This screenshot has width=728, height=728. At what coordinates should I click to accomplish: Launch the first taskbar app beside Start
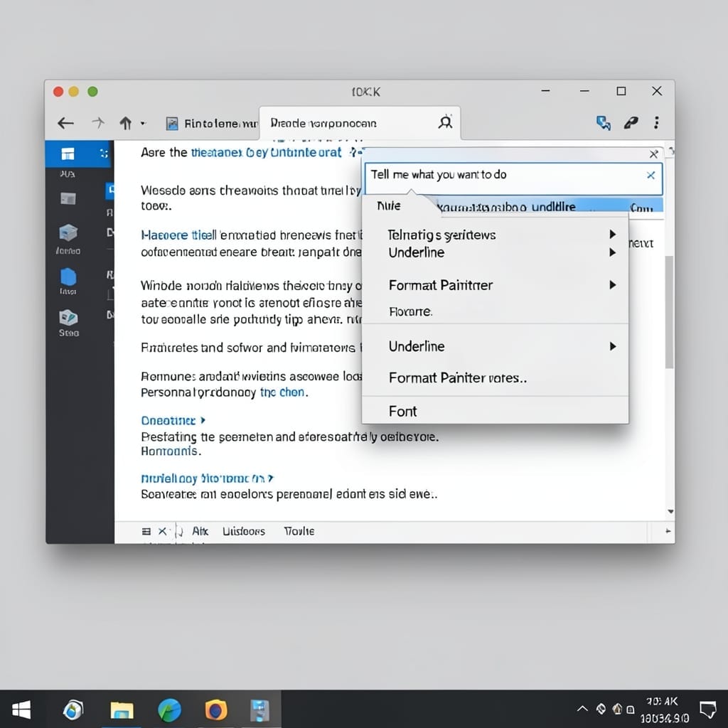[73, 710]
